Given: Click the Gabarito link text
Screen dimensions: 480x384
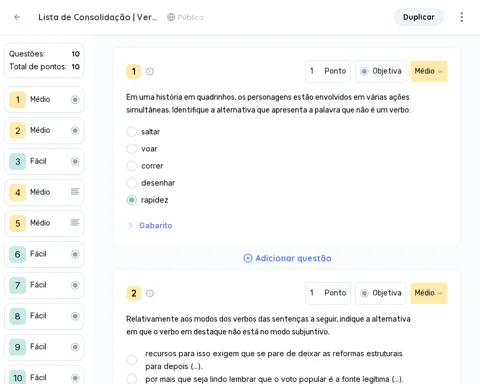Looking at the screenshot, I should coord(156,226).
